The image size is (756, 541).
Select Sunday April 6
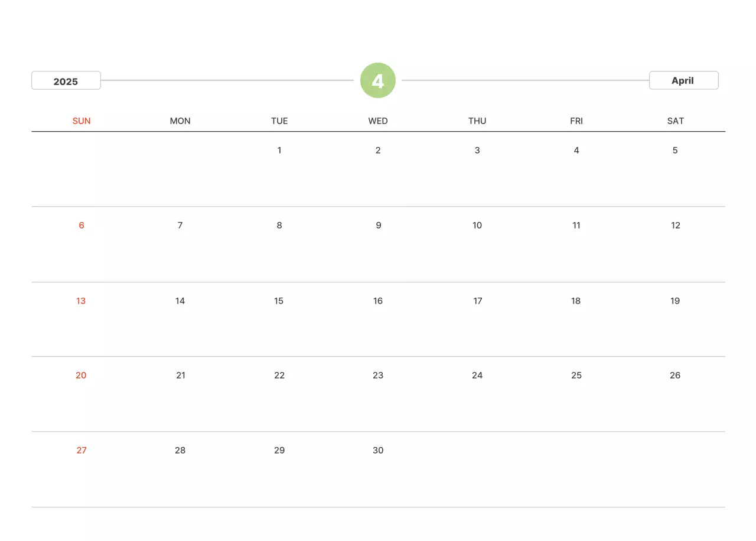pos(82,225)
